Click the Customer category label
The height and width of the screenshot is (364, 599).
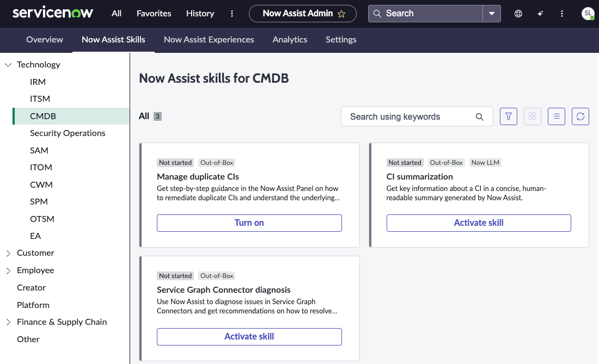[35, 253]
